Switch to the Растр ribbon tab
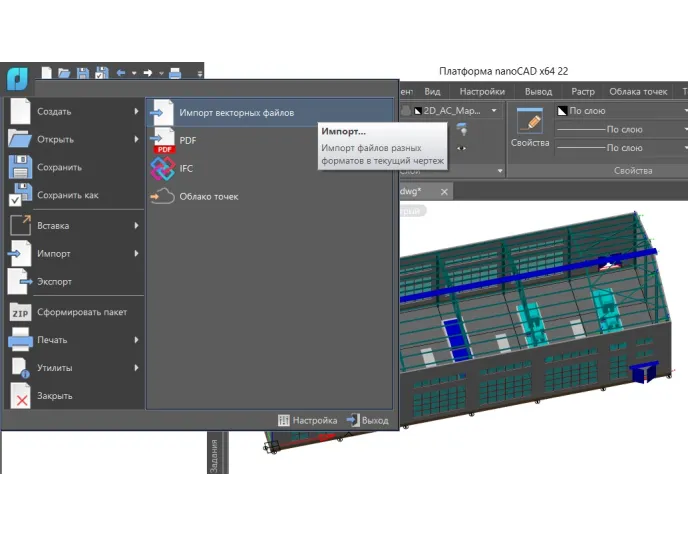The width and height of the screenshot is (688, 537). coord(582,91)
